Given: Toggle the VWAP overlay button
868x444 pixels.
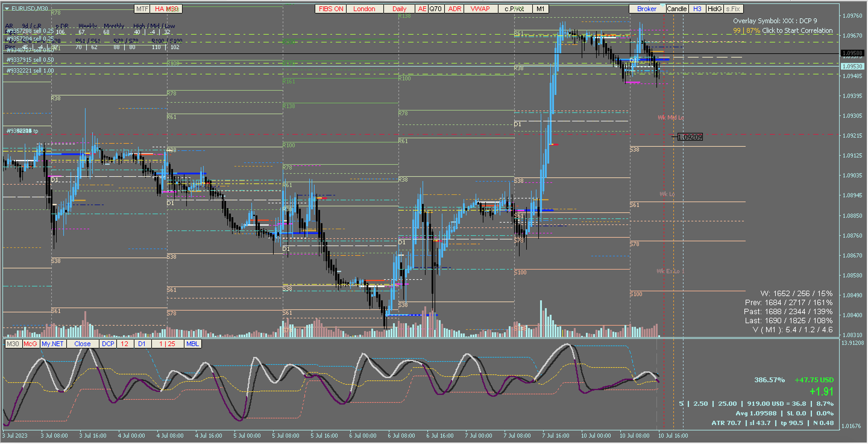Looking at the screenshot, I should point(480,9).
